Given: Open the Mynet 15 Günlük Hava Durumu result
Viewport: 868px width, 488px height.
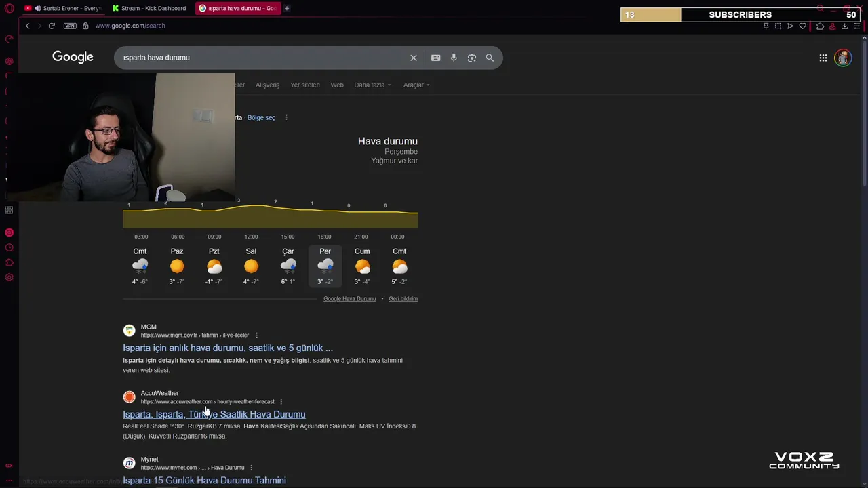Looking at the screenshot, I should [x=204, y=480].
